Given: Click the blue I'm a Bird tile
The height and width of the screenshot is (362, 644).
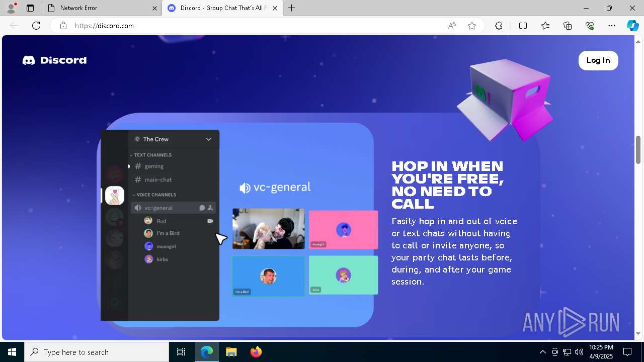Looking at the screenshot, I should pos(268,276).
